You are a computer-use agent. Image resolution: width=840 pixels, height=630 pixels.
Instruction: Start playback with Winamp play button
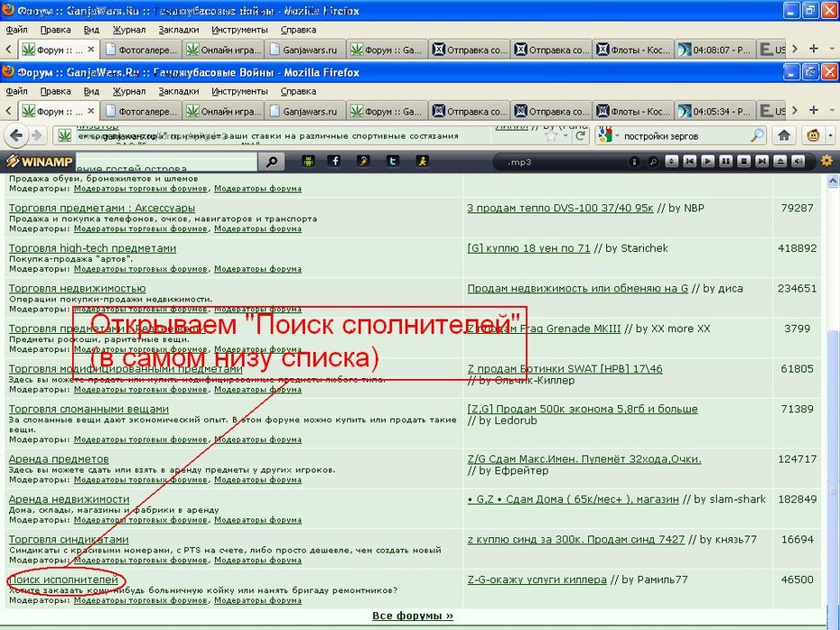(708, 162)
